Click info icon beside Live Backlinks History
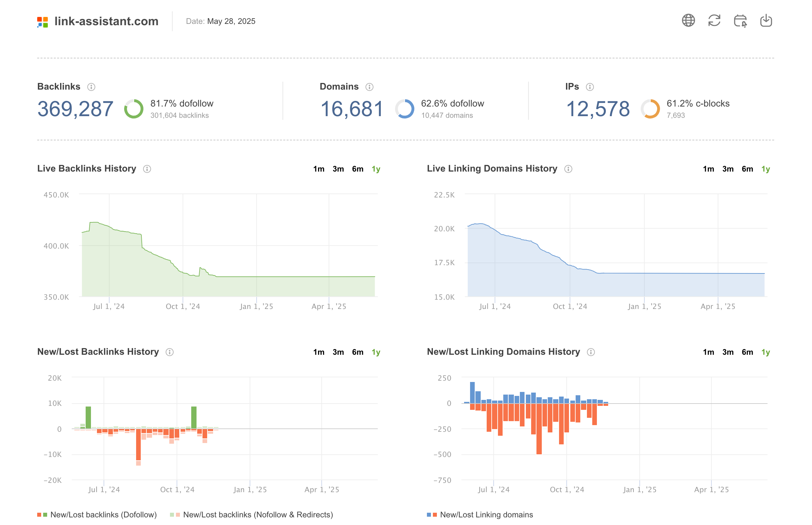The width and height of the screenshot is (812, 525). (147, 169)
